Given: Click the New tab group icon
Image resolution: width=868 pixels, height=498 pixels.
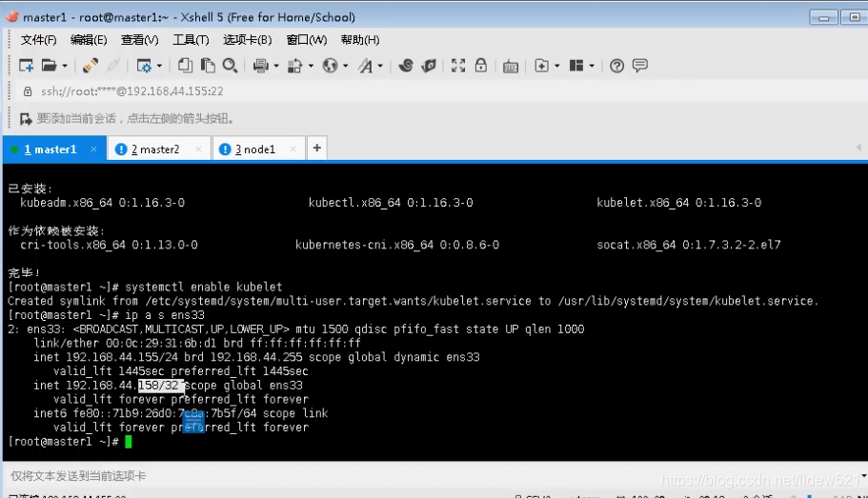Looking at the screenshot, I should pos(541,66).
